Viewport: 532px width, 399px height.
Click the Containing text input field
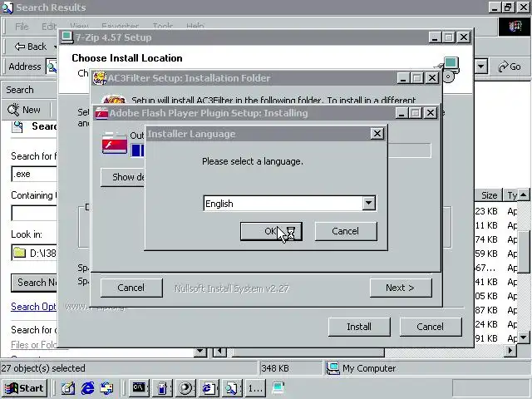pos(34,213)
